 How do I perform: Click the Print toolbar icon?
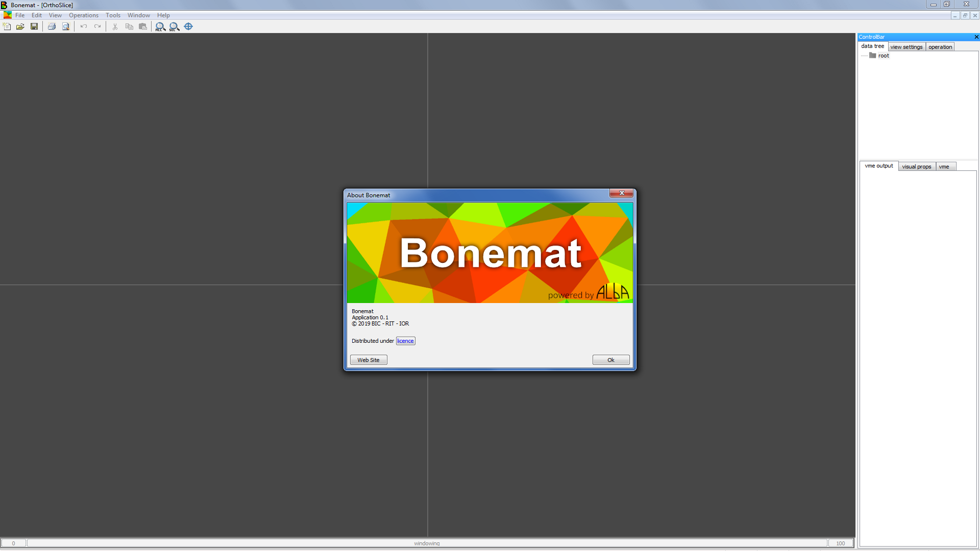click(52, 27)
